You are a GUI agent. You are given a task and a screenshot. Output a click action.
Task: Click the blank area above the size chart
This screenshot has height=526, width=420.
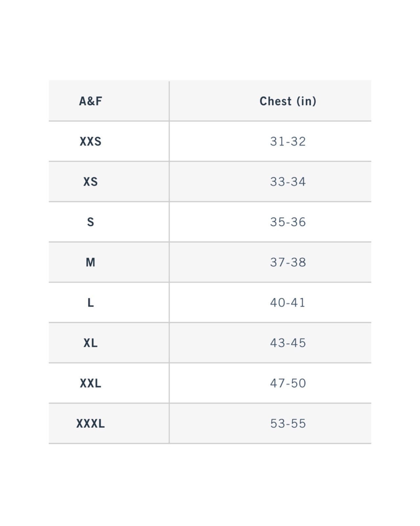coord(210,39)
